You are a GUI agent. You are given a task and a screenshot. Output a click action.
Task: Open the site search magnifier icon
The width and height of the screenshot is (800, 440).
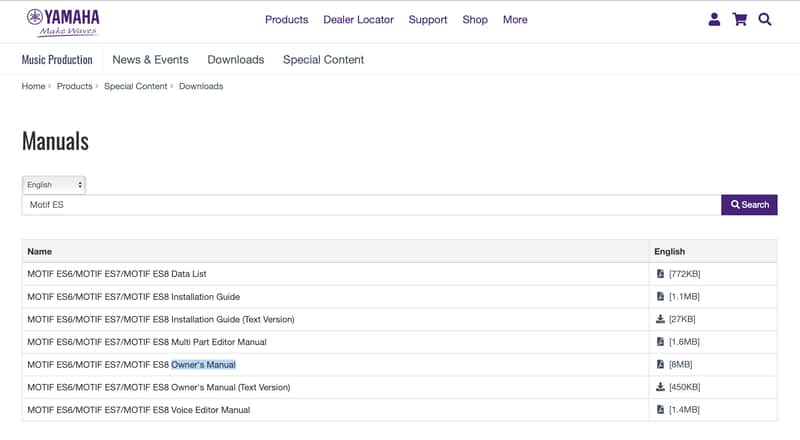pyautogui.click(x=764, y=19)
